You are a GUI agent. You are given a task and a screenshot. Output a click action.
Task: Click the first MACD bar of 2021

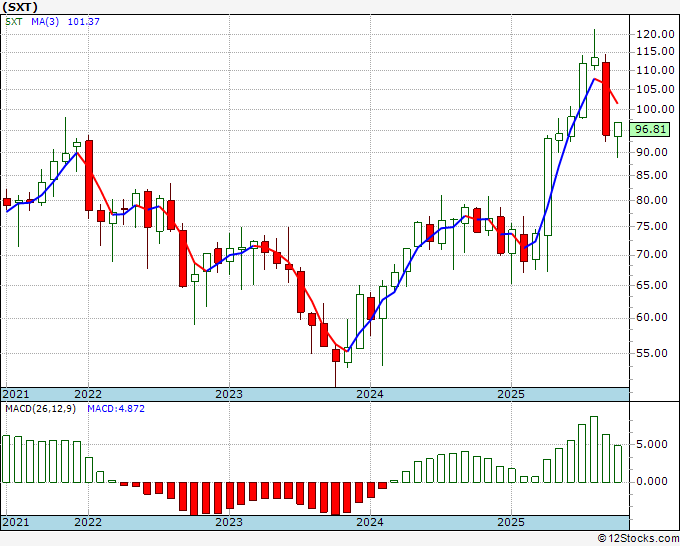[x=6, y=459]
